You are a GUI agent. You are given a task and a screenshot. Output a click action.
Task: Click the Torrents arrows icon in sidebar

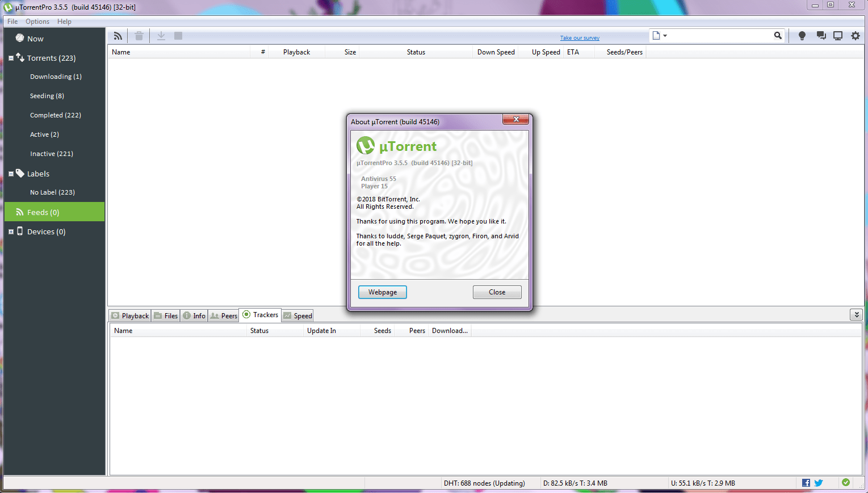coord(20,57)
